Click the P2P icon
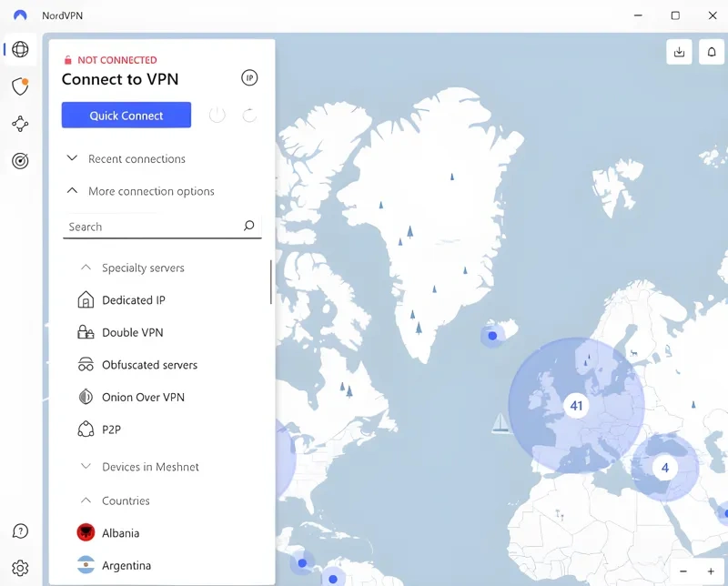Screen dimensions: 728x586 coord(86,429)
